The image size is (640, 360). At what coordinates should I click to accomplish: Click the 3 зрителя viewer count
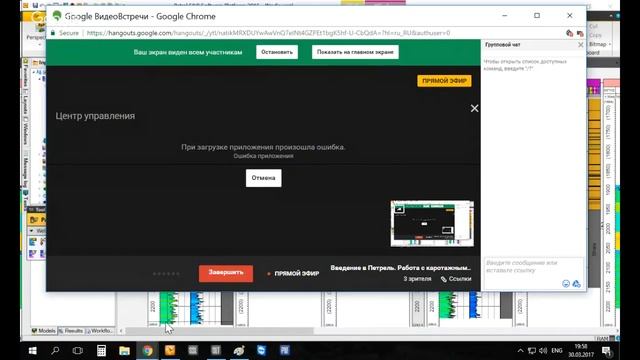coord(417,279)
